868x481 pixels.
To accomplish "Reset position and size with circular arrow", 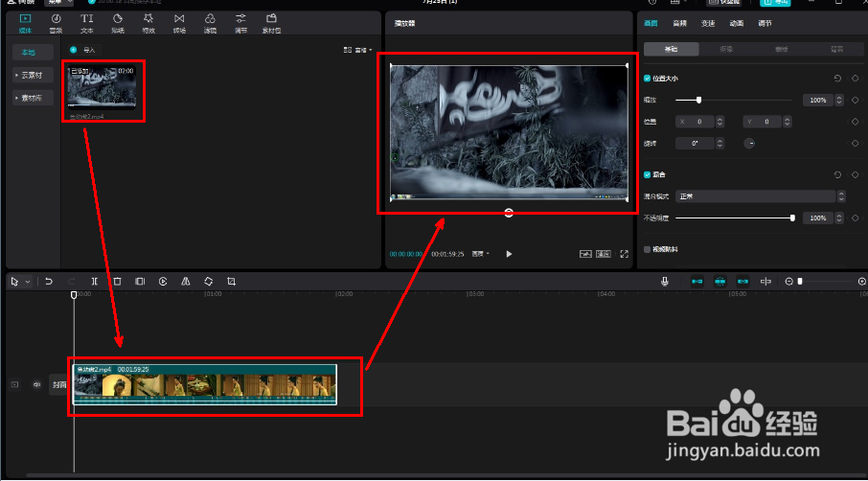I will click(x=837, y=79).
